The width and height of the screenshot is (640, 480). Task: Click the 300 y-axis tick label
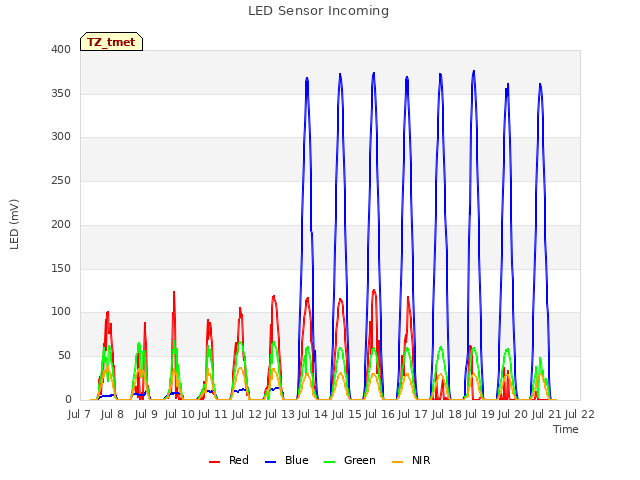(x=61, y=137)
